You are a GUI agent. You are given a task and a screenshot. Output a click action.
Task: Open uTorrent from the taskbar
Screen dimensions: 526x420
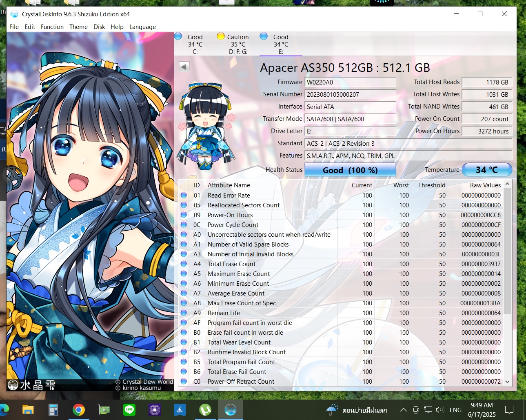205,410
